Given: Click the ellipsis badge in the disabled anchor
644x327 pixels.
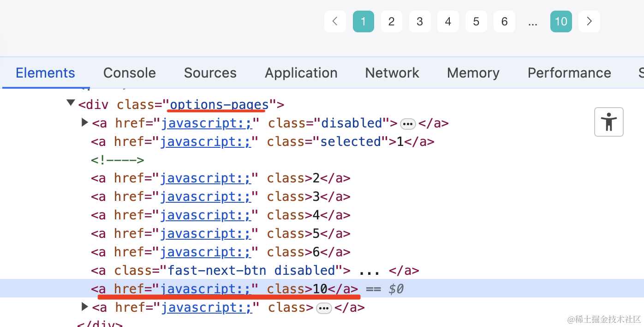Looking at the screenshot, I should 408,124.
